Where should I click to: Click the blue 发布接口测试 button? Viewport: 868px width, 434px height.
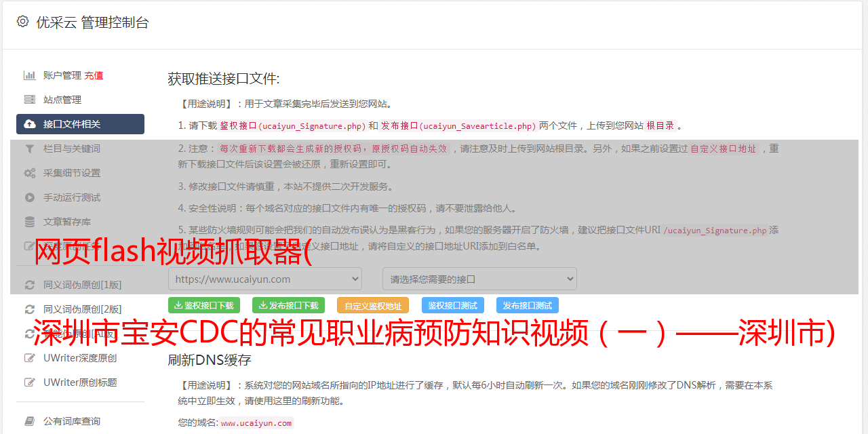pyautogui.click(x=528, y=305)
